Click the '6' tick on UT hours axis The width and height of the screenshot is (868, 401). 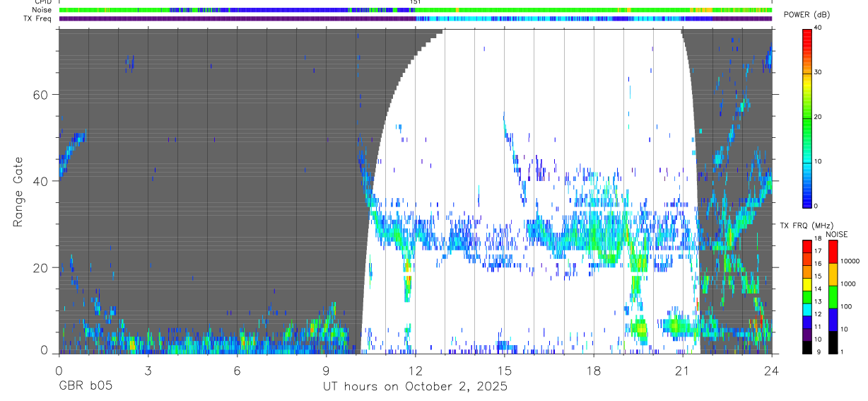point(237,371)
